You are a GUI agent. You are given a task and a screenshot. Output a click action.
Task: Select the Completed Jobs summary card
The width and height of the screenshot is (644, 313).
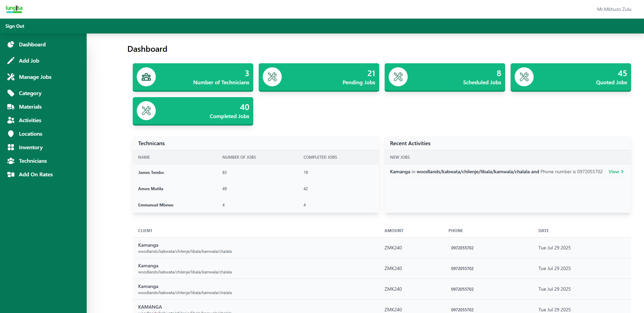pos(193,111)
